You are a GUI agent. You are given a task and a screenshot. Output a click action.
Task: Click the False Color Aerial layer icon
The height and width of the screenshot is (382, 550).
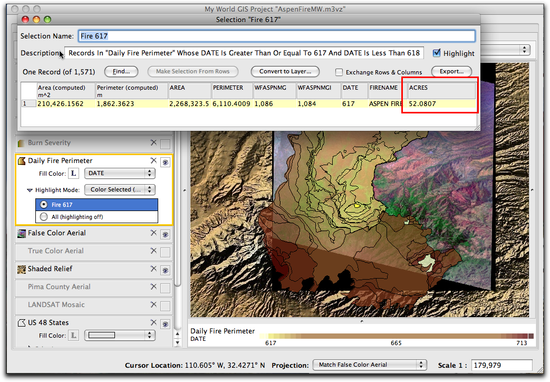(x=21, y=233)
